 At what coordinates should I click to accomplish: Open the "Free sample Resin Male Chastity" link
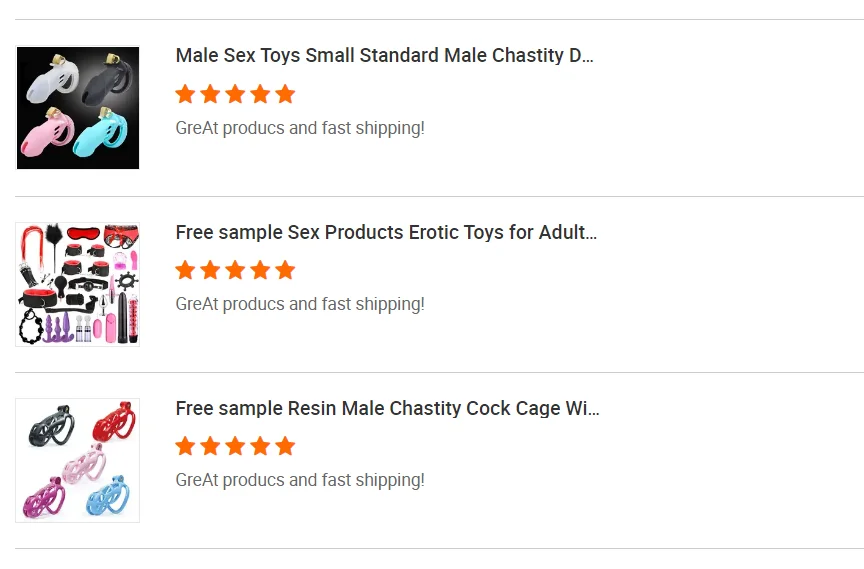pyautogui.click(x=387, y=408)
